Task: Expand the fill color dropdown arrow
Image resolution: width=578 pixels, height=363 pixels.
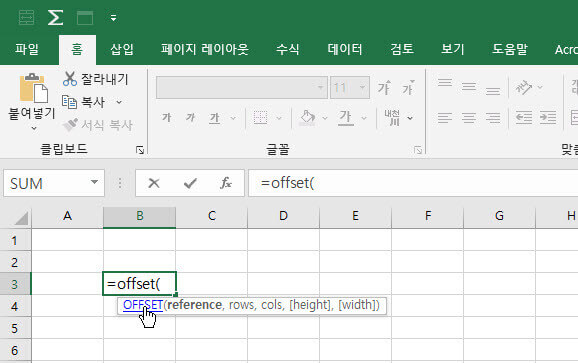Action: [325, 118]
